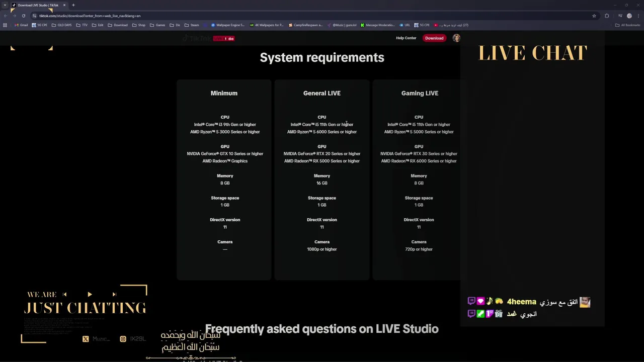Viewport: 644px width, 362px height.
Task: View site information icon in address bar
Action: (34, 16)
